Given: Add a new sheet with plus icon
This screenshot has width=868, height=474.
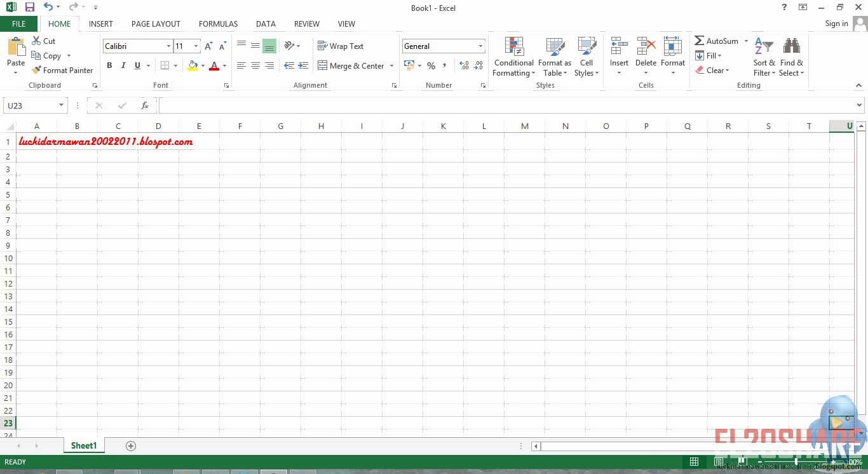Looking at the screenshot, I should point(131,446).
